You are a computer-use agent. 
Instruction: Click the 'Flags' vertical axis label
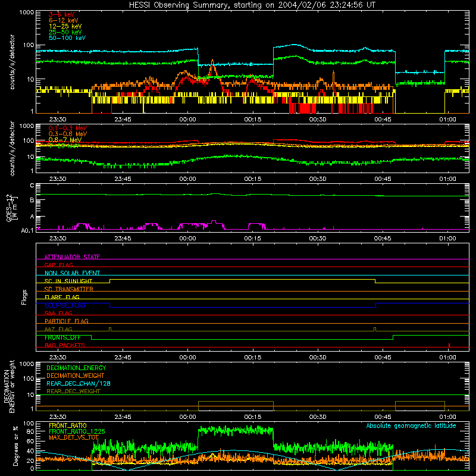point(24,297)
